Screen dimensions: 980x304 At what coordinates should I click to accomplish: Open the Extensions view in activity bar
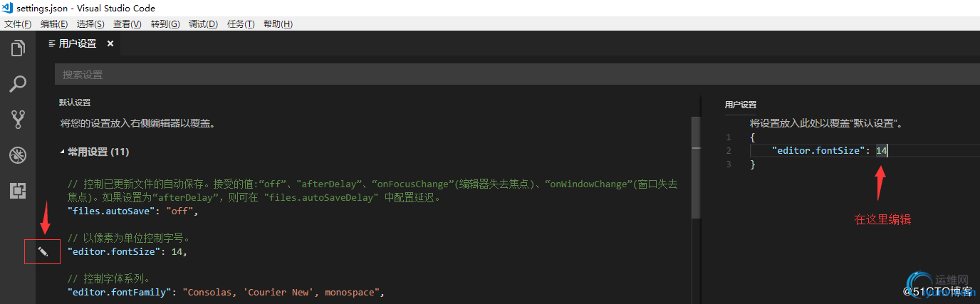tap(18, 190)
